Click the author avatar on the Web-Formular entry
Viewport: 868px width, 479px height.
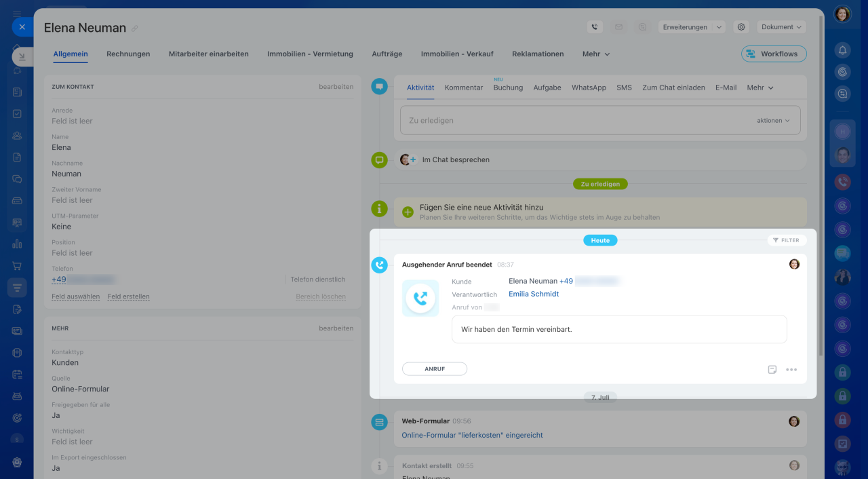tap(794, 421)
